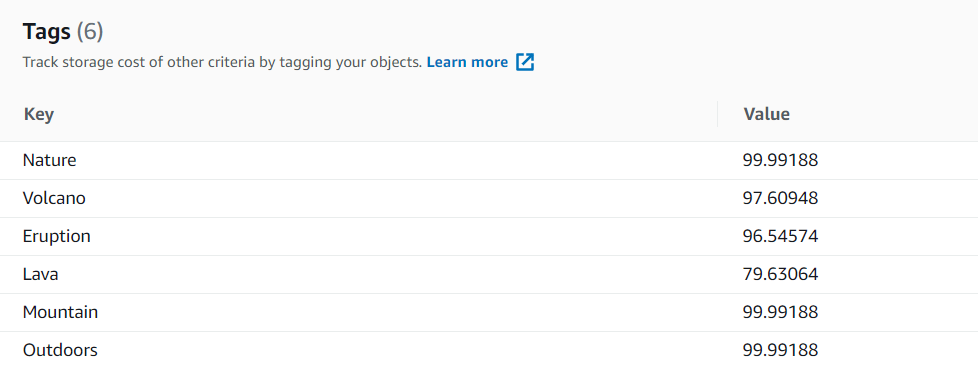The height and width of the screenshot is (367, 978).
Task: Select the Mountain tag key
Action: [61, 312]
